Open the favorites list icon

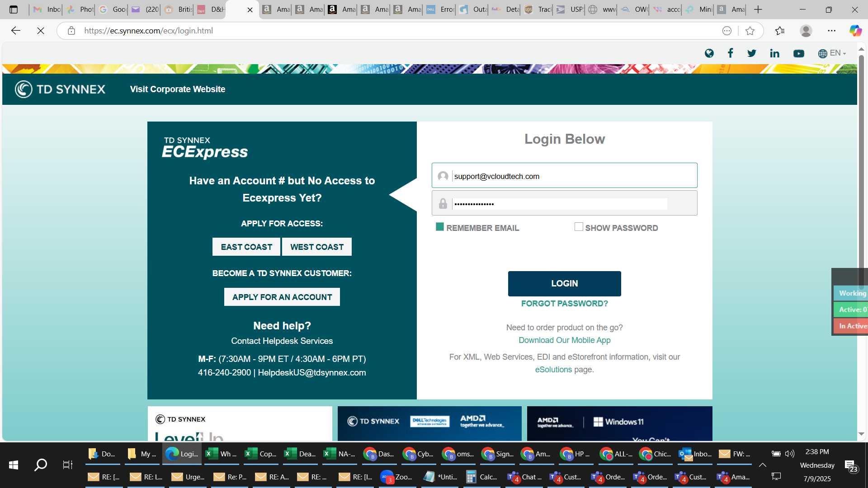[780, 31]
